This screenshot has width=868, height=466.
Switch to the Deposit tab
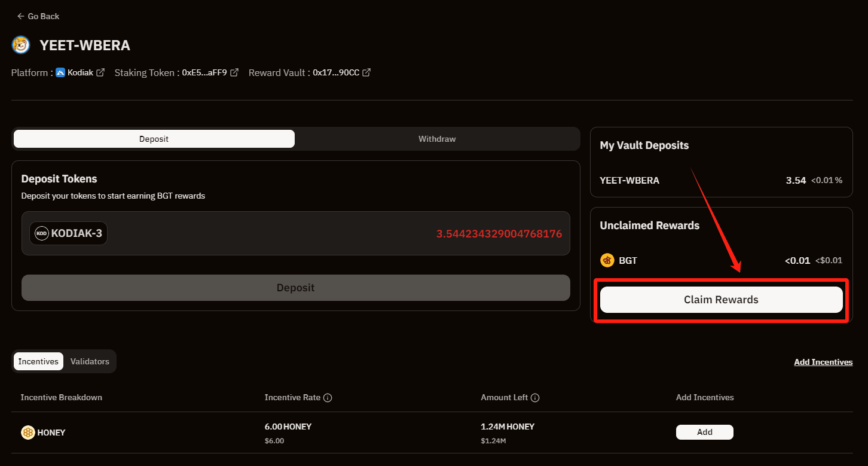[154, 139]
